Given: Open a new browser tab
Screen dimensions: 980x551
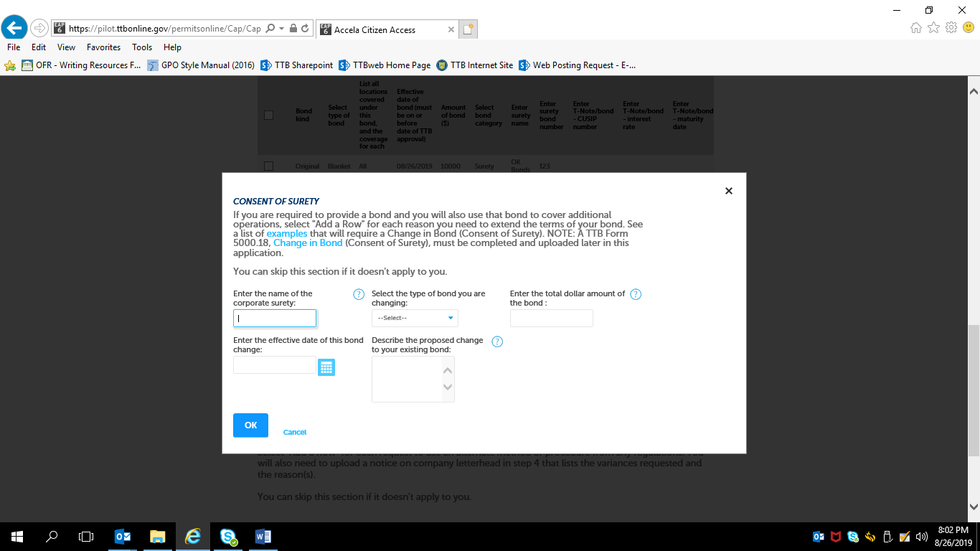Looking at the screenshot, I should click(x=468, y=29).
